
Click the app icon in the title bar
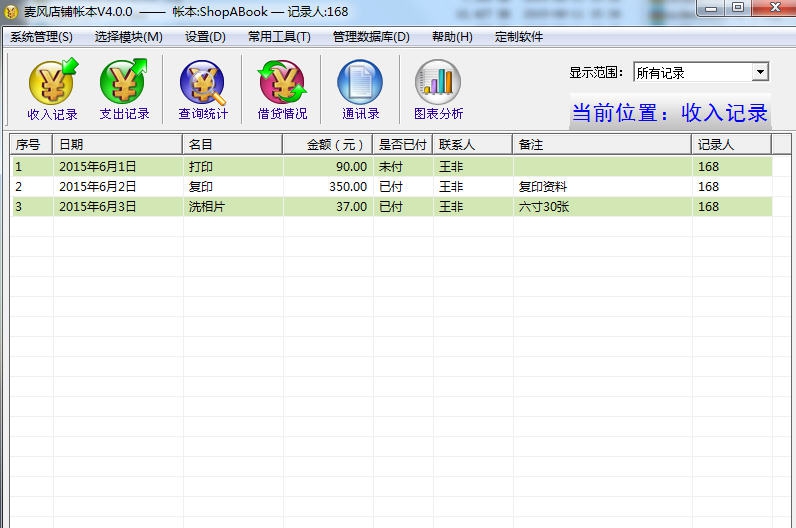10,11
